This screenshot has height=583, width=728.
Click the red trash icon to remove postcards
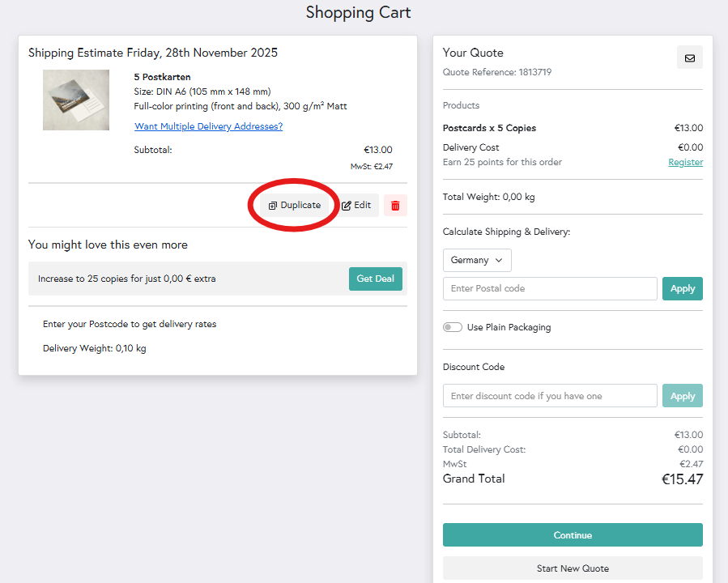[x=394, y=205]
